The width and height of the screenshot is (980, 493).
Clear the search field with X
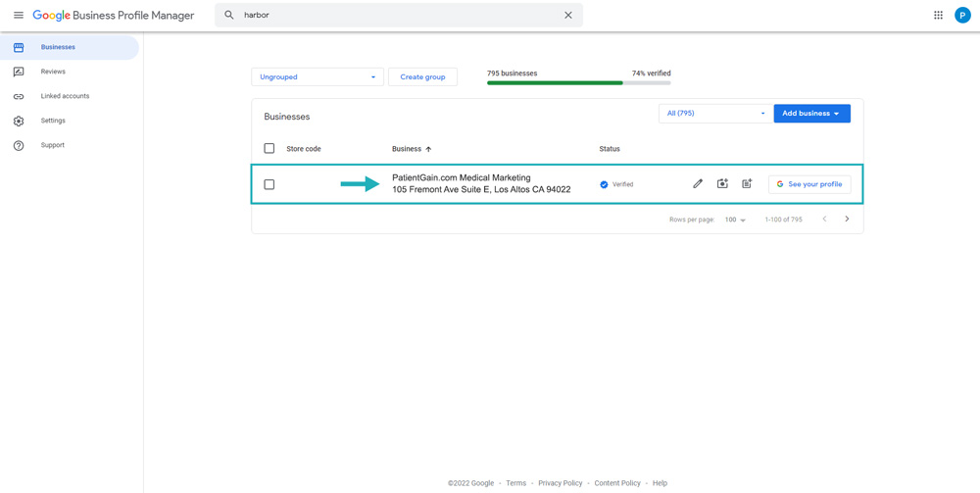tap(568, 15)
